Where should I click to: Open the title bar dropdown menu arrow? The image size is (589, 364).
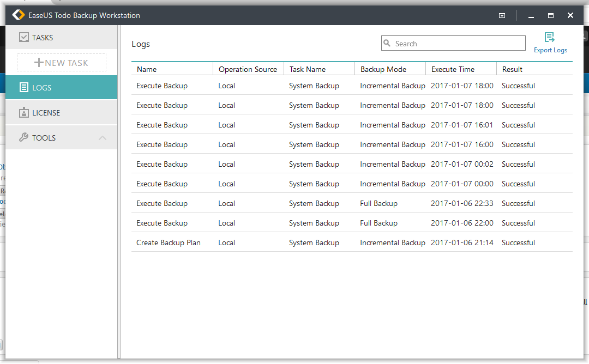502,16
